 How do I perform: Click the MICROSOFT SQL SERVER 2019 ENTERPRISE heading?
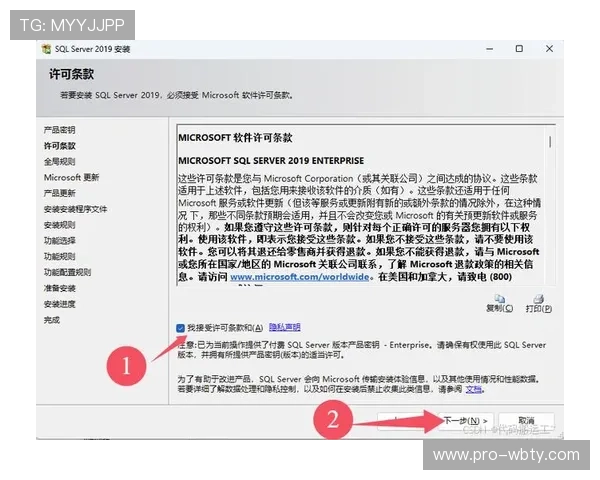click(x=271, y=160)
